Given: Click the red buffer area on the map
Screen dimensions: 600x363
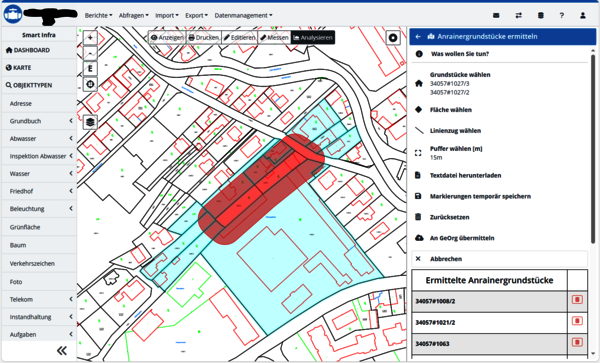Looking at the screenshot, I should click(x=261, y=189).
